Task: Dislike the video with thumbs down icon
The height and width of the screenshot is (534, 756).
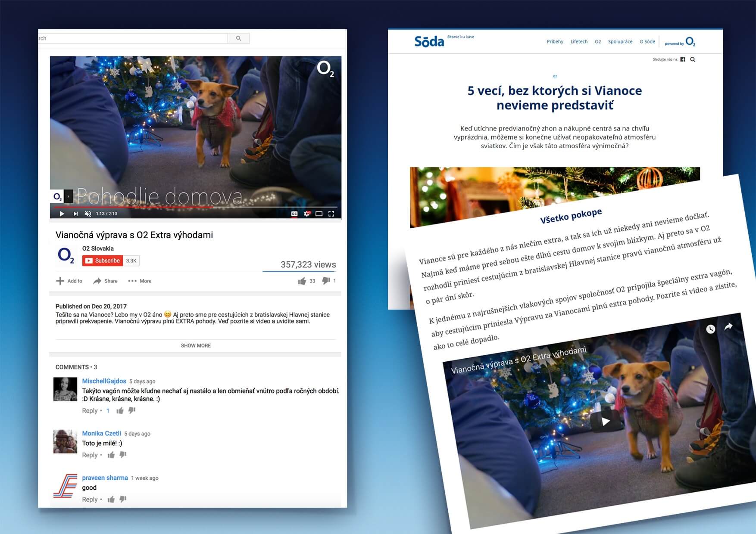Action: click(326, 281)
